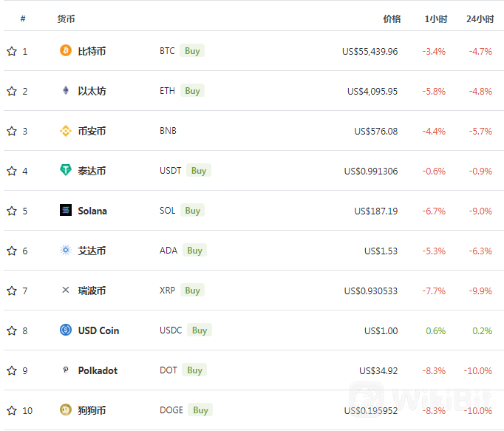Click Buy button next to DOGE
The image size is (504, 431).
[200, 410]
